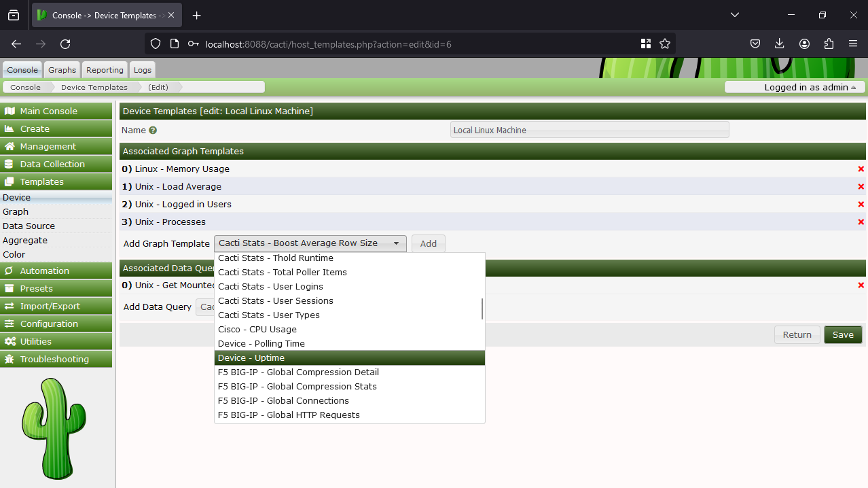Click the Console breadcrumb
Image resolution: width=868 pixels, height=488 pixels.
[x=25, y=87]
